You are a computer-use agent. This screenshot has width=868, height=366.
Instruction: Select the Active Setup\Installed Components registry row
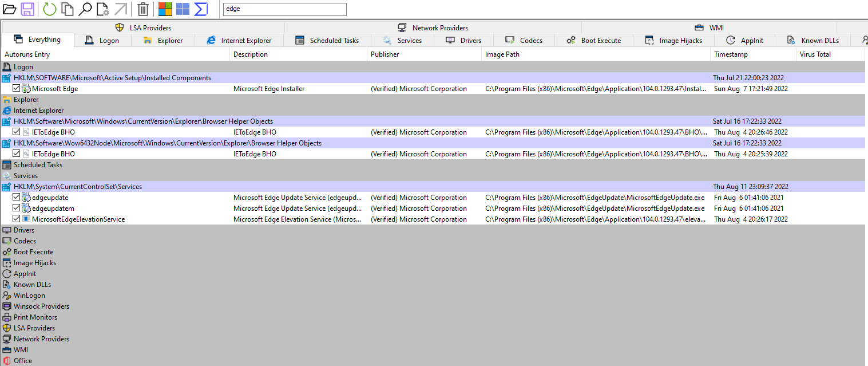tap(433, 78)
